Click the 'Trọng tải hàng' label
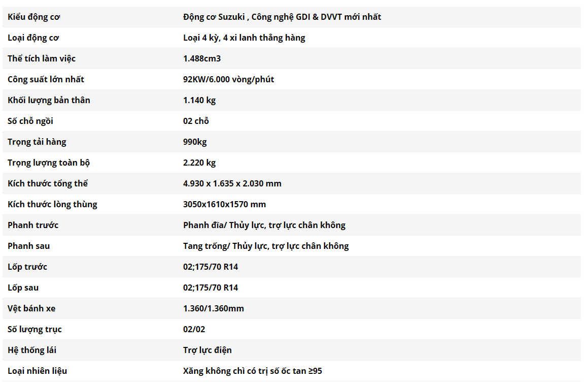 click(37, 142)
